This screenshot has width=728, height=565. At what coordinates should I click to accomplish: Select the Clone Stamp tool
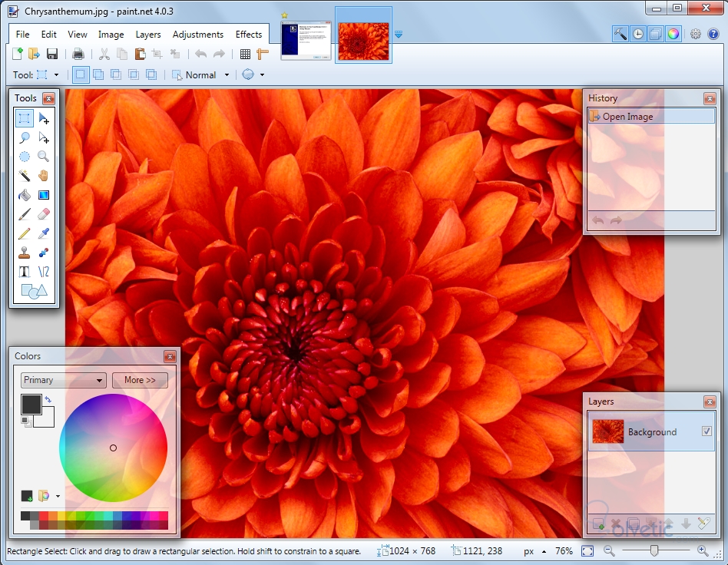[x=25, y=253]
